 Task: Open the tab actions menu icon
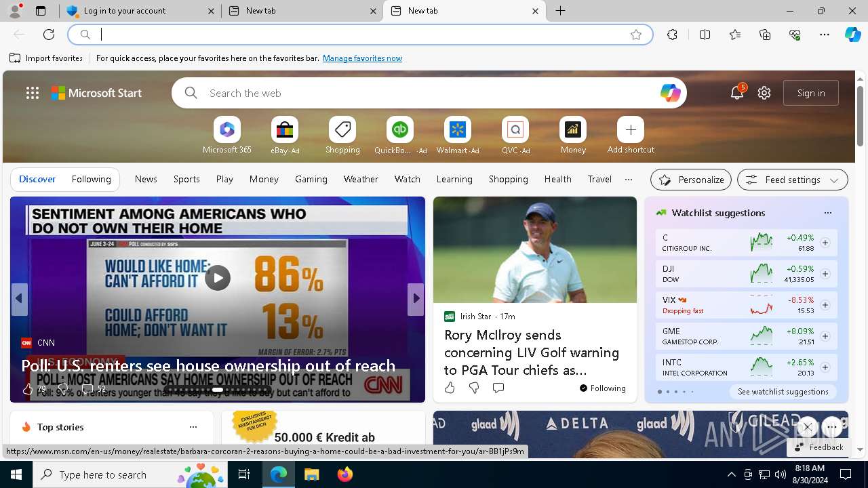click(41, 11)
